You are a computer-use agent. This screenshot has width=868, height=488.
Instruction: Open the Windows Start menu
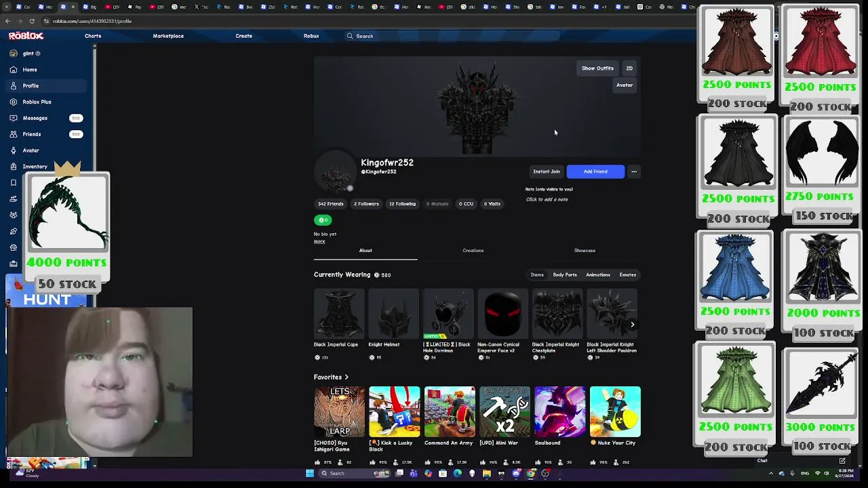310,473
